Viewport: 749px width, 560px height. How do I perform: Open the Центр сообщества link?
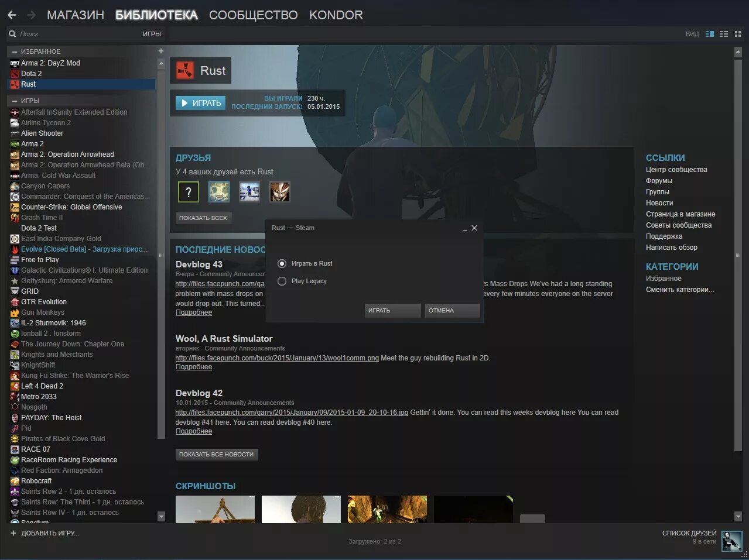pyautogui.click(x=676, y=170)
